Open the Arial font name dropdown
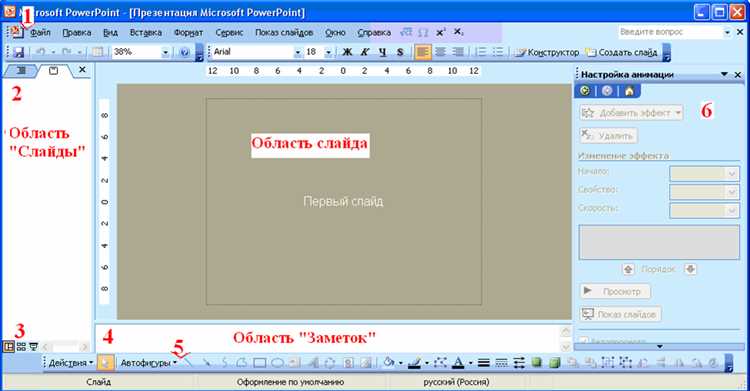 click(x=298, y=52)
